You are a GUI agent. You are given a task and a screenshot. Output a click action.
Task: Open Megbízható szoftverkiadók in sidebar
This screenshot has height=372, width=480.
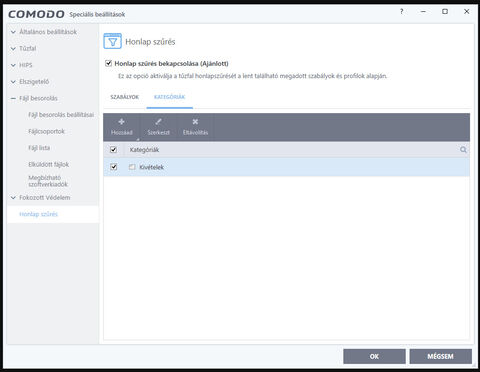tap(48, 181)
